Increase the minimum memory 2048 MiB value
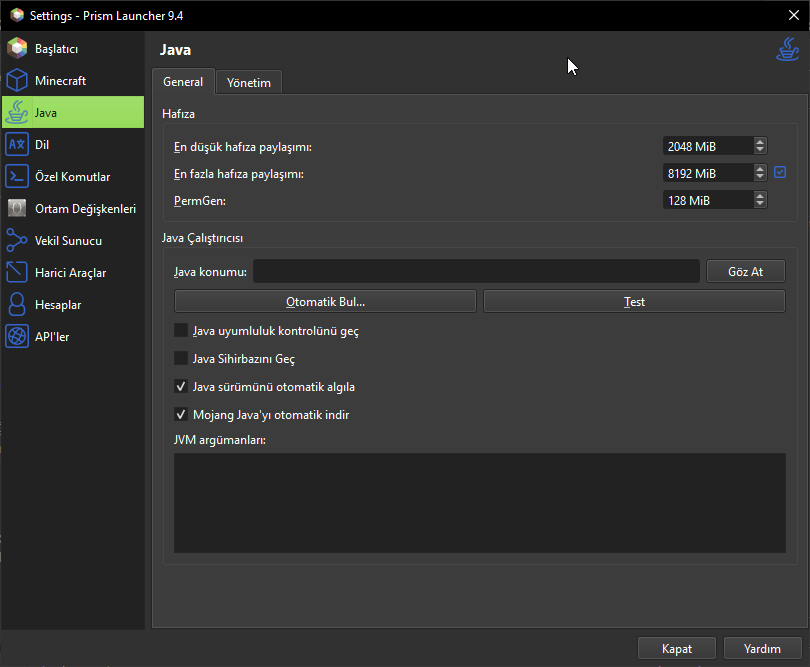The height and width of the screenshot is (667, 810). coord(759,142)
